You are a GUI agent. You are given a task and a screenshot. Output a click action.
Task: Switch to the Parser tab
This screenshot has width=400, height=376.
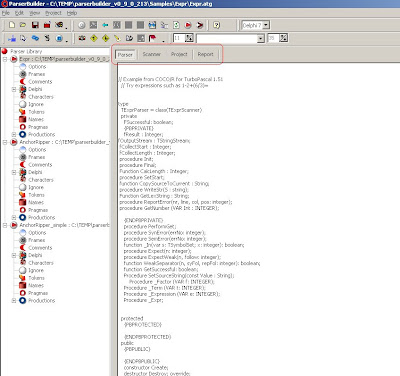coord(125,54)
